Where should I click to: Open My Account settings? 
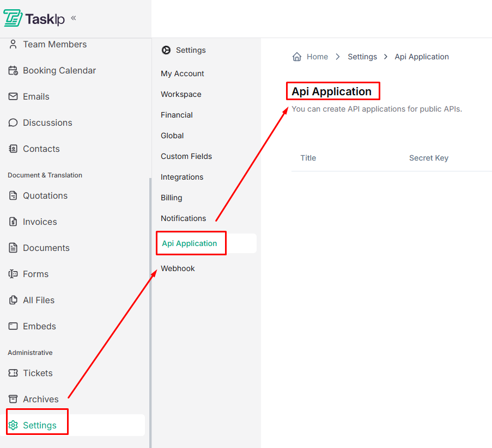tap(183, 73)
